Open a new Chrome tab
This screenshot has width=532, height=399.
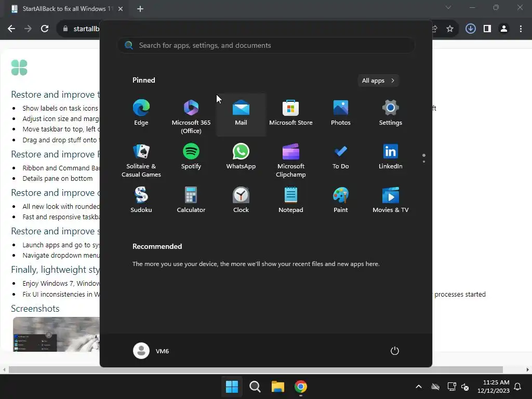tap(140, 9)
